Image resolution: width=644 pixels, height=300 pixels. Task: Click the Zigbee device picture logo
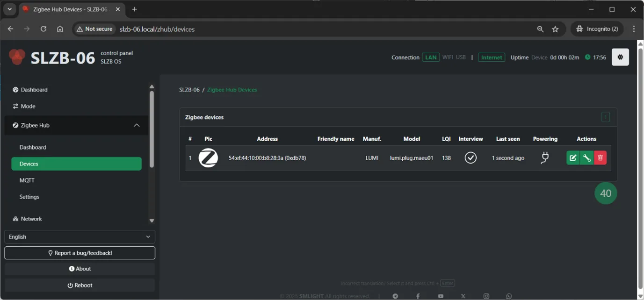coord(208,158)
